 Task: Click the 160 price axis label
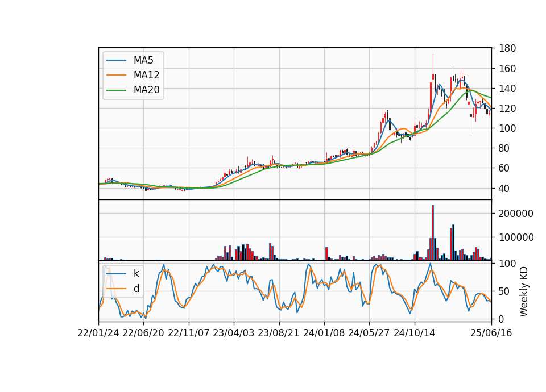pos(507,69)
